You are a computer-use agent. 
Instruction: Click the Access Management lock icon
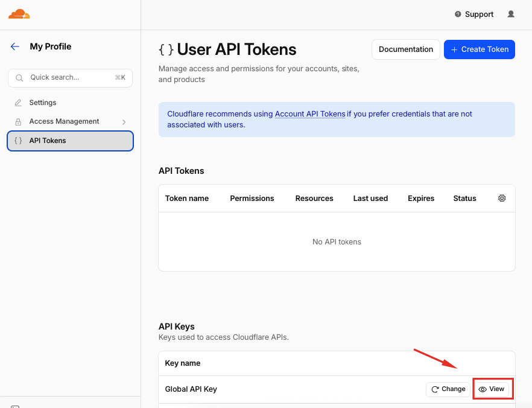pyautogui.click(x=18, y=121)
